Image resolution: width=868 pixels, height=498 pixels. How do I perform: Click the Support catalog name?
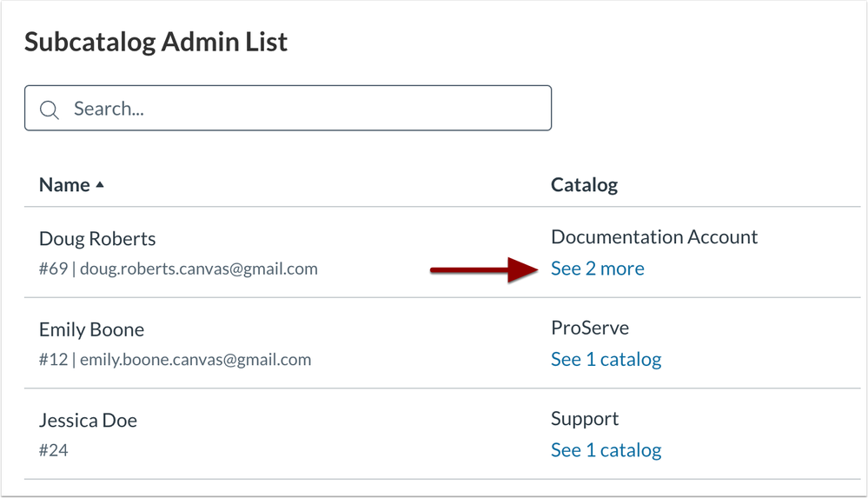pos(585,419)
